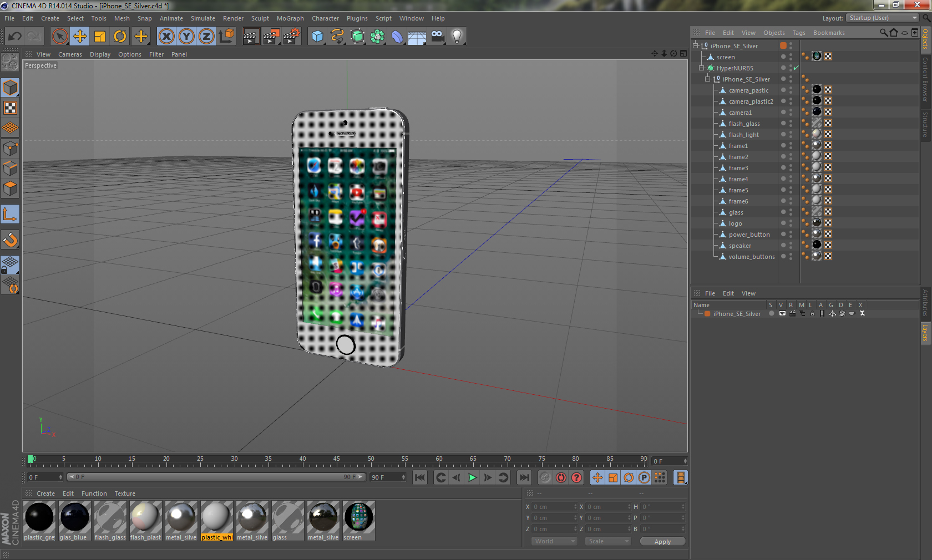The width and height of the screenshot is (932, 560).
Task: Open material manager Texture menu
Action: pyautogui.click(x=125, y=493)
